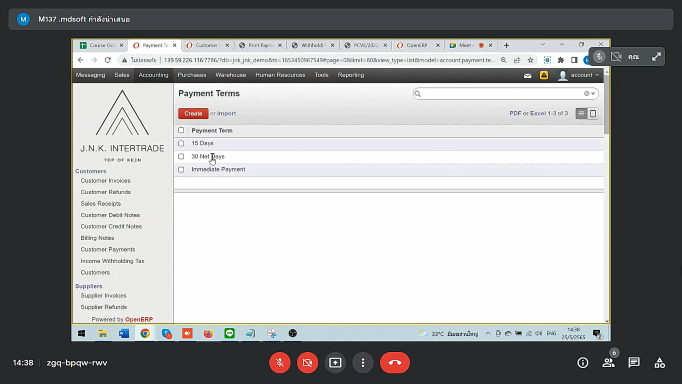The width and height of the screenshot is (682, 384).
Task: Tick checkbox for Immediate Payment row
Action: (x=181, y=170)
